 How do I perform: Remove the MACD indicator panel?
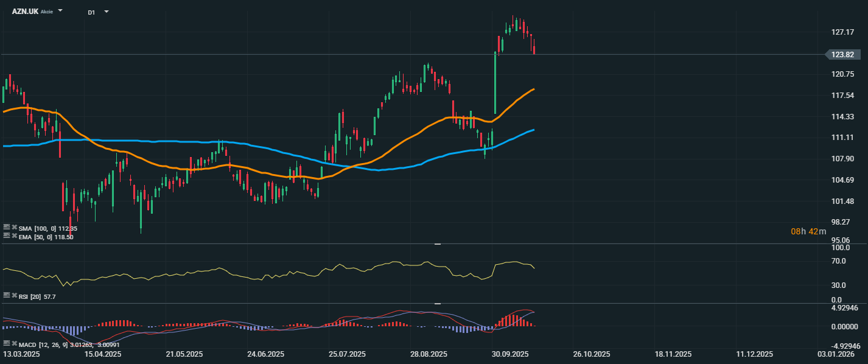14,343
